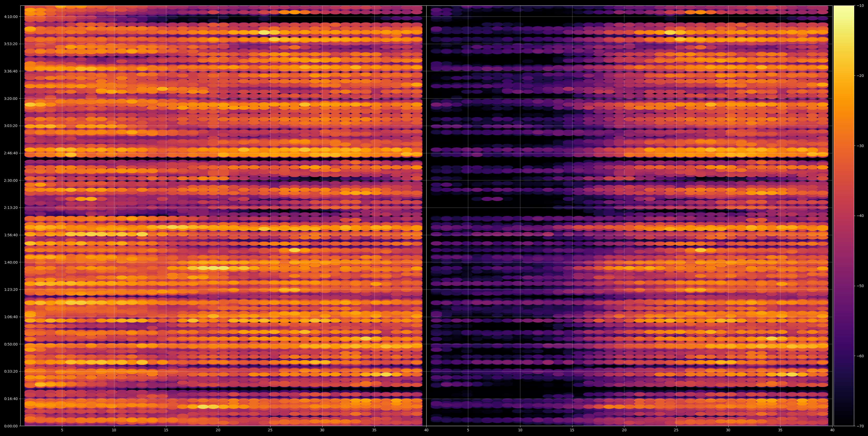Screen dimensions: 868x436
Task: Click the 2:30:00 y-axis tick label
Action: (11, 180)
